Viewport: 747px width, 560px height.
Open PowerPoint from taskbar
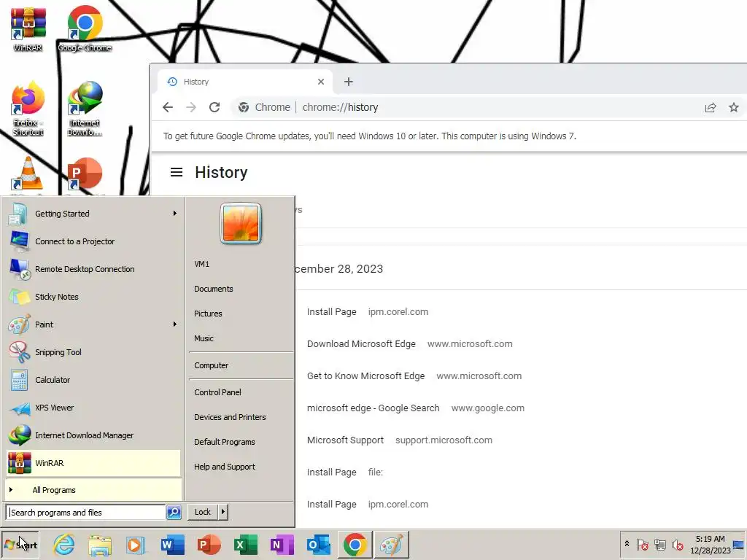(x=209, y=545)
